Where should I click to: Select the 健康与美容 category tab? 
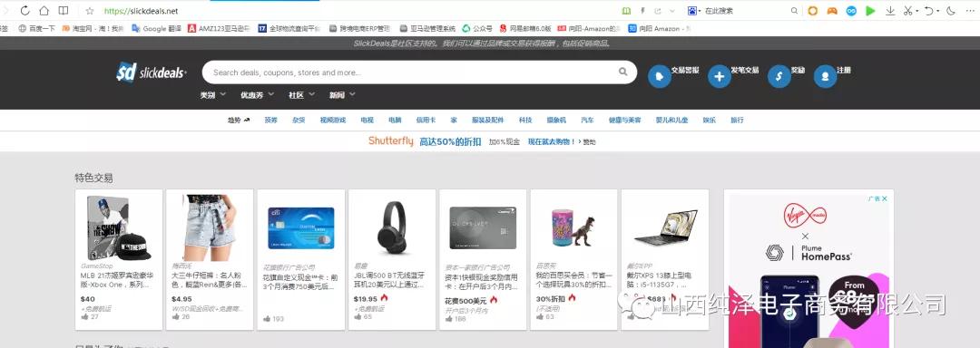coord(624,120)
